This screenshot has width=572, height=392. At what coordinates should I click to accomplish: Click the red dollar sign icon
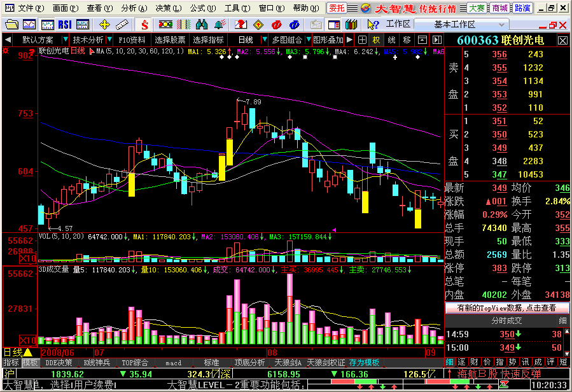(x=144, y=24)
